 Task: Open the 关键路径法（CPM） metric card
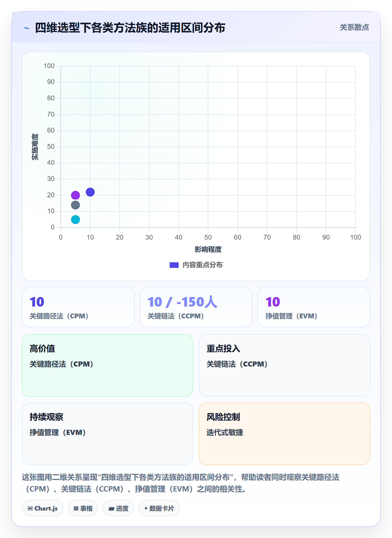(x=78, y=307)
